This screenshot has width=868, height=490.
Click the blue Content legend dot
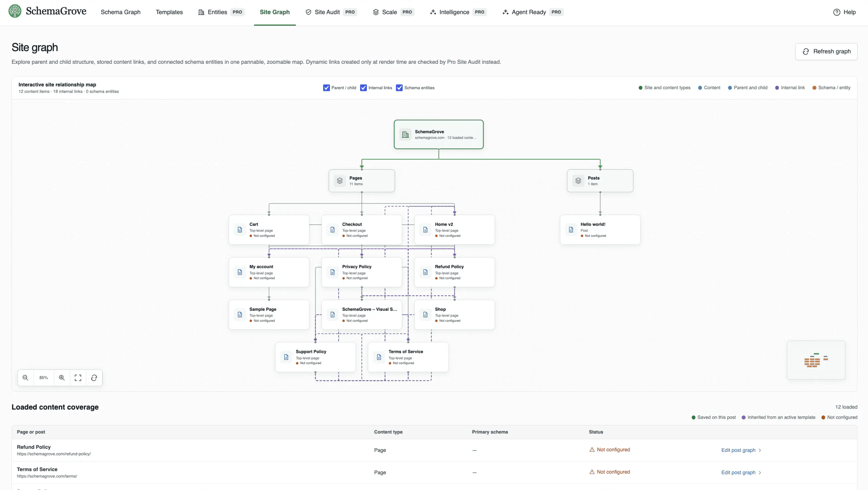[x=700, y=88]
